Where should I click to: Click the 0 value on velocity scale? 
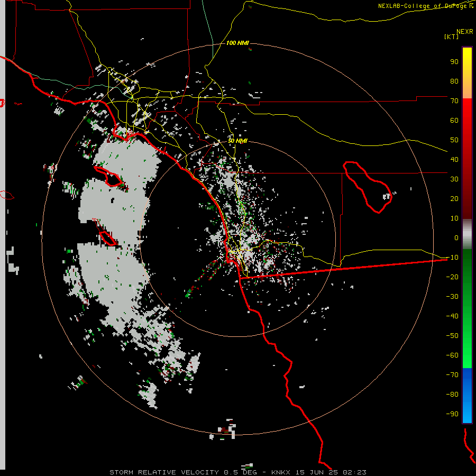tap(456, 238)
